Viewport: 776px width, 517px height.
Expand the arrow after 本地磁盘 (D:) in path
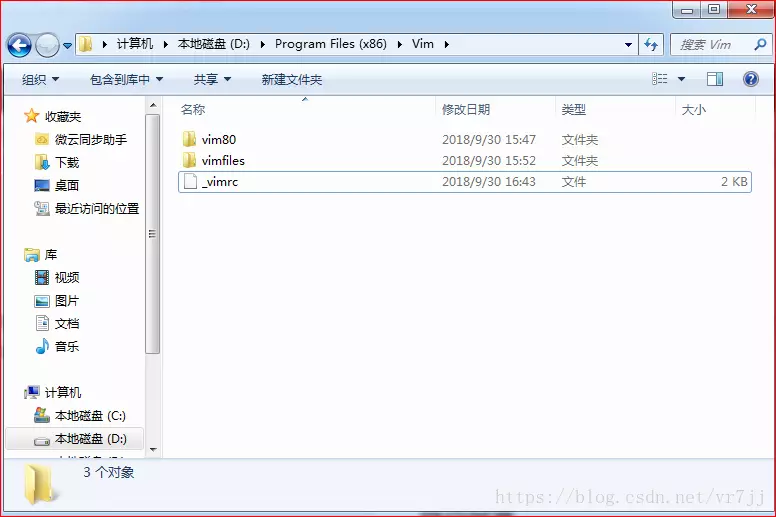(x=263, y=45)
